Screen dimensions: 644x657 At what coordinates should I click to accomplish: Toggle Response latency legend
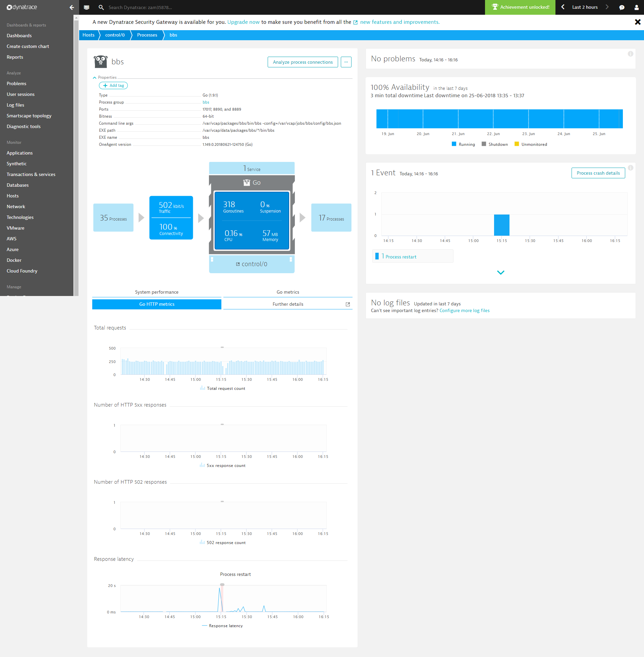coord(222,625)
